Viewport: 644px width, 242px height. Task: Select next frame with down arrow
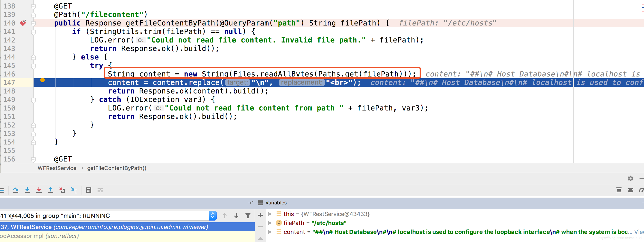coord(236,216)
